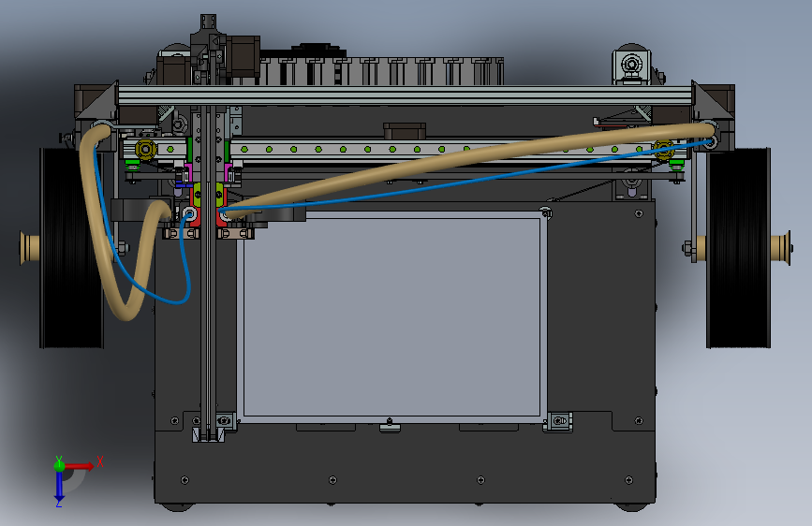This screenshot has width=812, height=526.
Task: Select the bed clamp at the bottom right corner
Action: point(559,421)
